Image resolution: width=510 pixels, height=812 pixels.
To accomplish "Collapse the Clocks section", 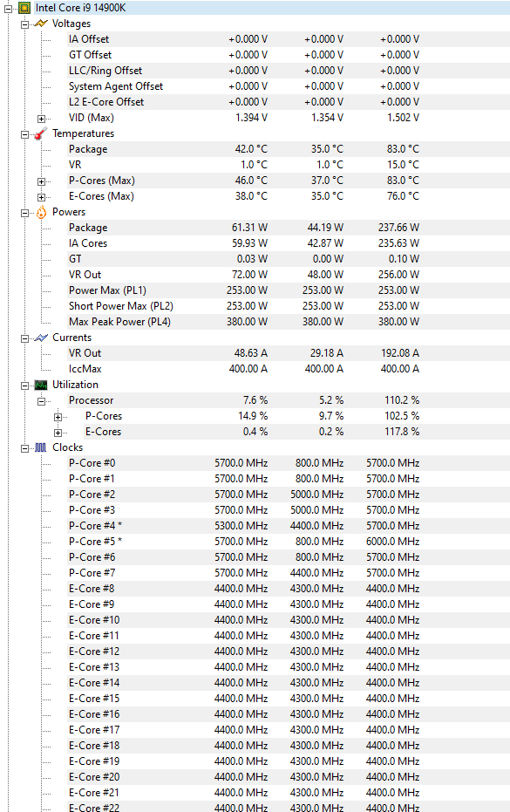I will coord(24,448).
